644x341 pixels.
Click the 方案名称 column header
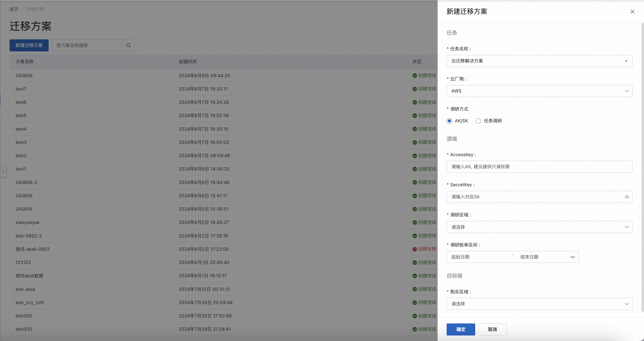25,62
